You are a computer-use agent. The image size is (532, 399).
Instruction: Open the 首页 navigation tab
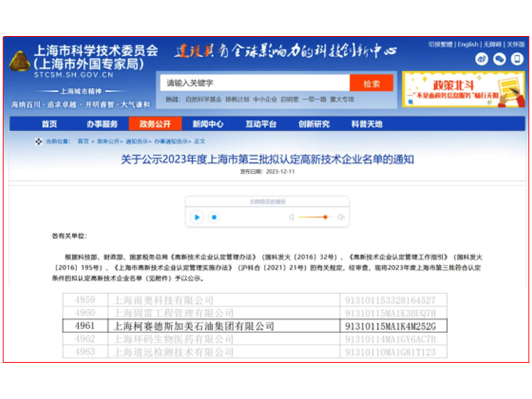click(x=49, y=124)
